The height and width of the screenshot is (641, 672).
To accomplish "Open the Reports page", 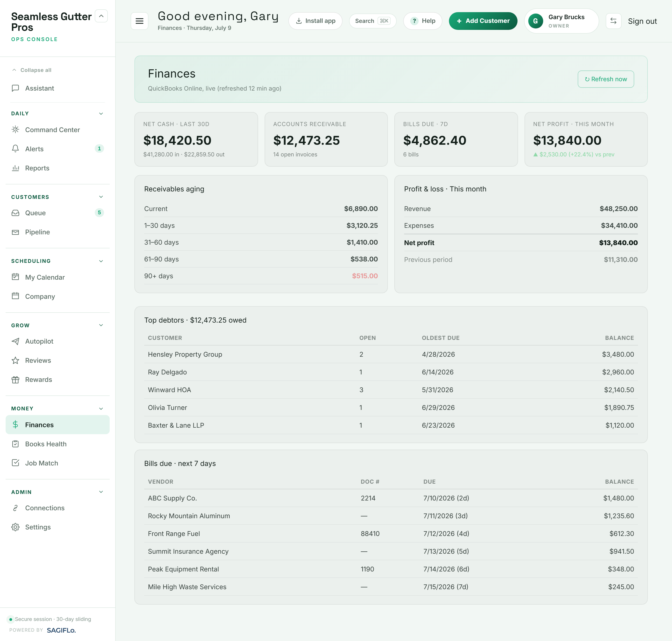I will click(x=57, y=168).
